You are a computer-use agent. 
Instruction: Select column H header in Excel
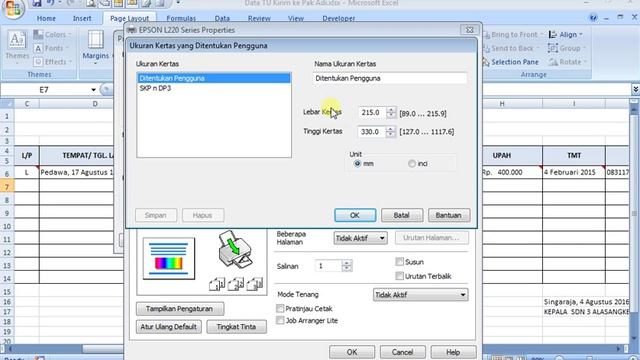click(502, 104)
